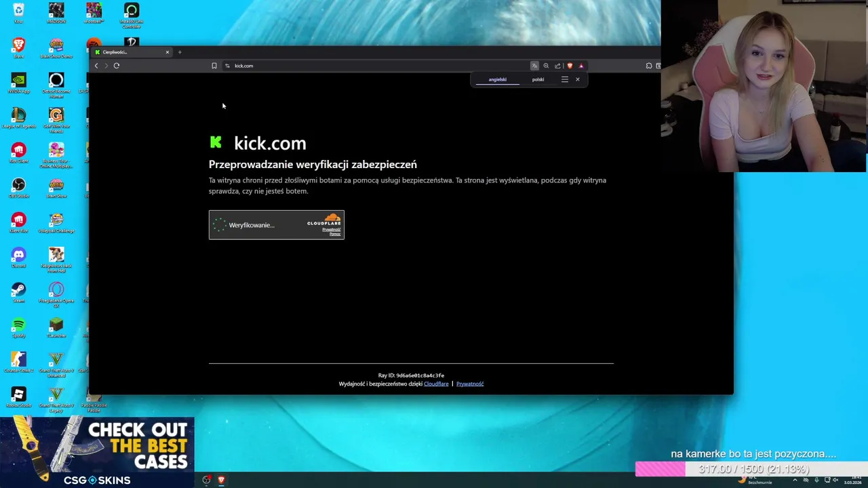The height and width of the screenshot is (488, 868).
Task: Click the green Kick logo icon
Action: (x=216, y=142)
